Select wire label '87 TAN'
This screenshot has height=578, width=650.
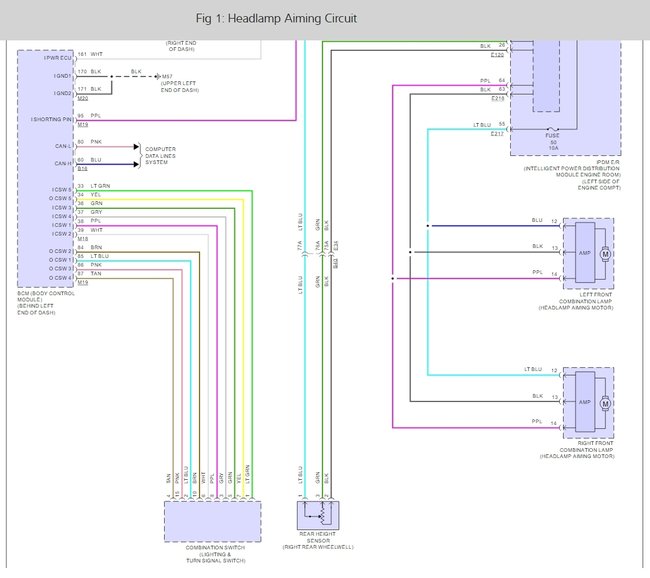89,273
